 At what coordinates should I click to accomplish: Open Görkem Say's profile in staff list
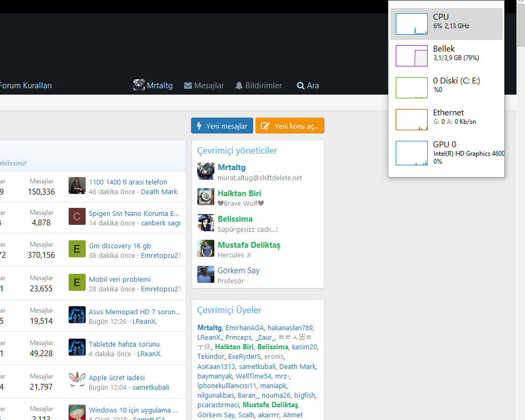[238, 271]
